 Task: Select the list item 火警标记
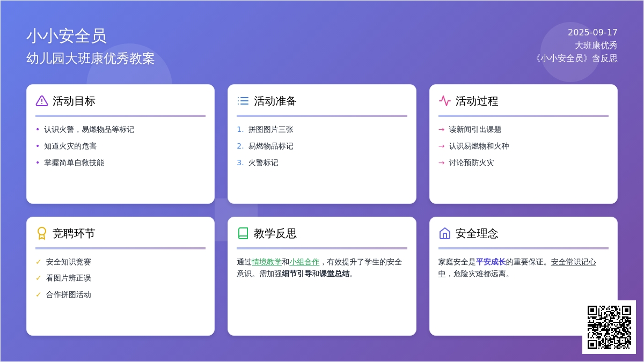[263, 162]
